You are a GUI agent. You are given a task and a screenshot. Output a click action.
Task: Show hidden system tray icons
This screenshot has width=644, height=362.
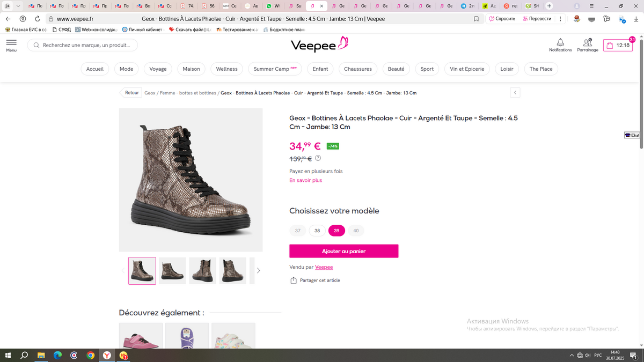(572, 356)
